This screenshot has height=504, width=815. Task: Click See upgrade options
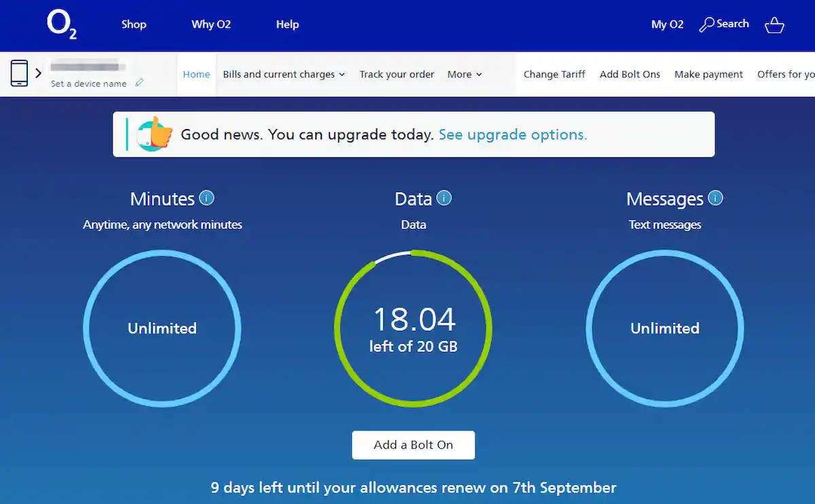pyautogui.click(x=513, y=134)
